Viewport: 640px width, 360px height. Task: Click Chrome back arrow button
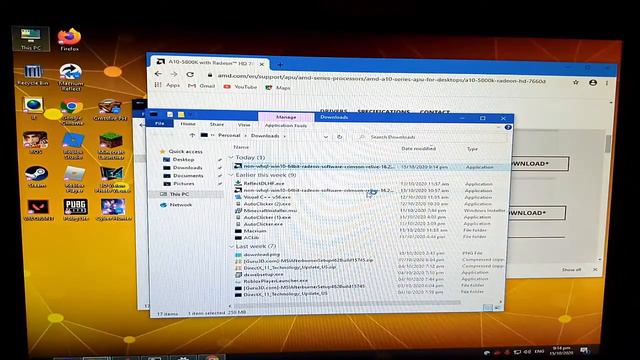158,74
